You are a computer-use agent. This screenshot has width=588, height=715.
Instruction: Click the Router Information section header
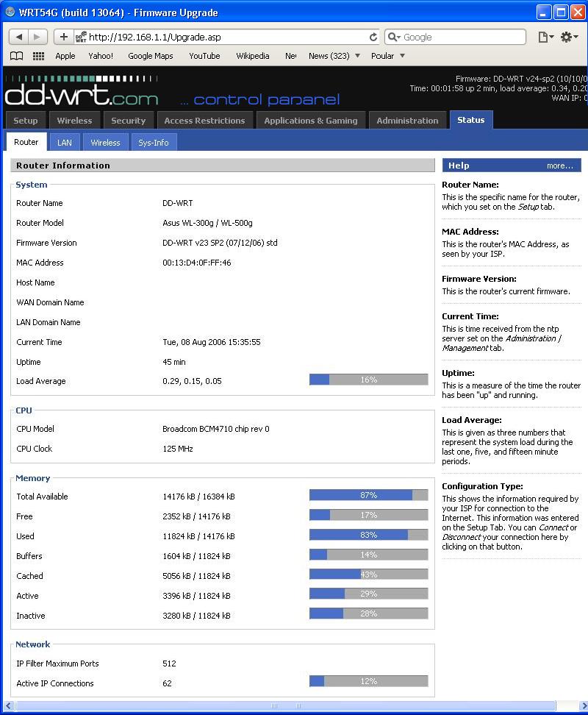pyautogui.click(x=222, y=166)
